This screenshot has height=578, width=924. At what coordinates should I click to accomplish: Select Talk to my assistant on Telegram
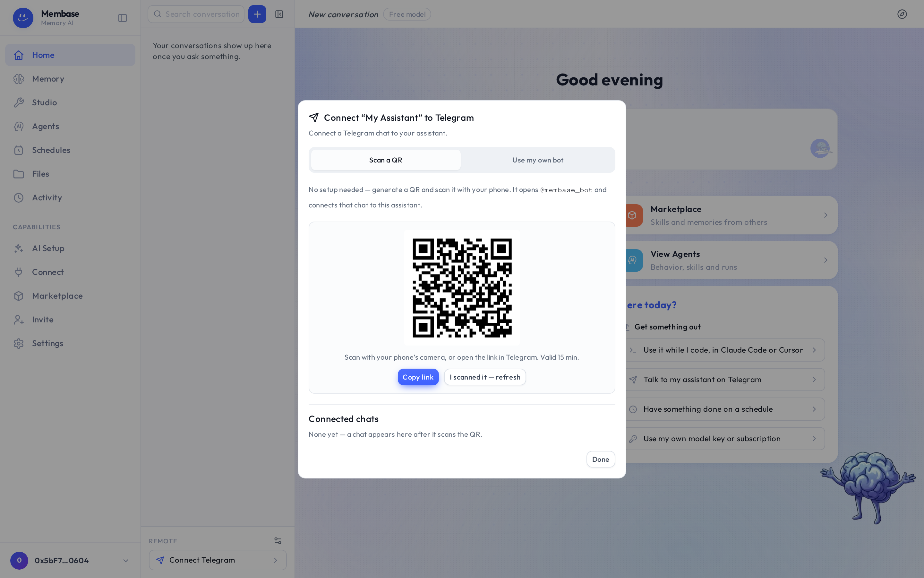click(x=725, y=380)
